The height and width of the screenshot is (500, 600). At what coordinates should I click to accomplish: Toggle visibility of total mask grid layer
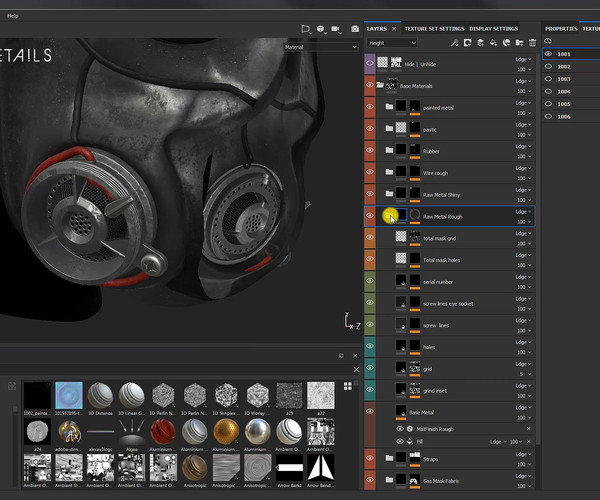coord(370,237)
